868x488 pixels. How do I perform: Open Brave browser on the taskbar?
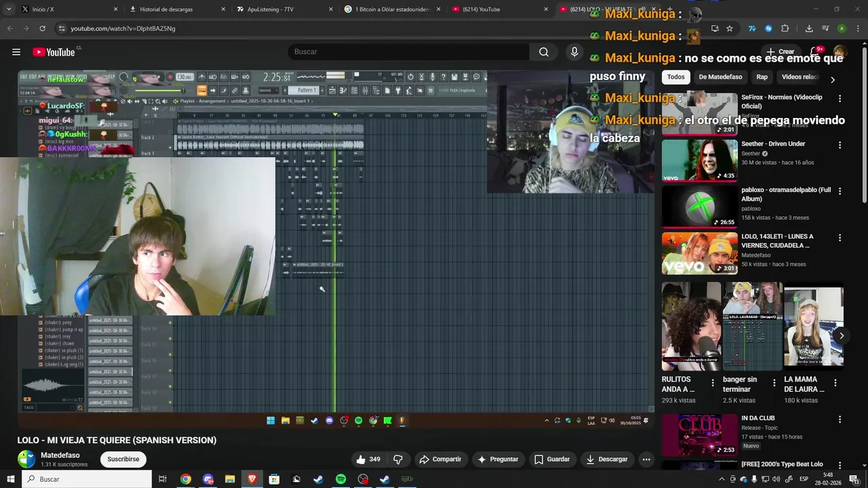pos(252,479)
